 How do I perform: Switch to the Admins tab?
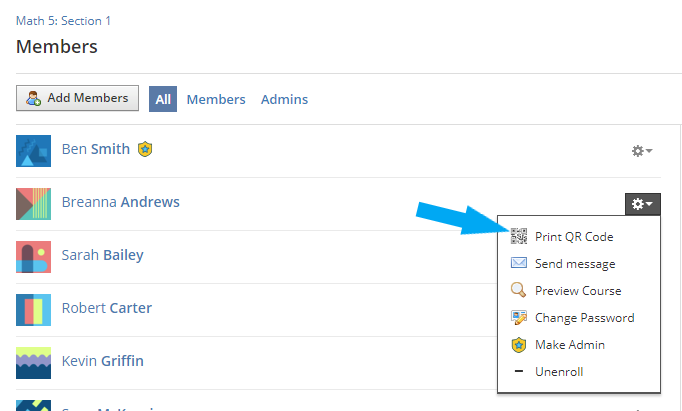[x=284, y=99]
